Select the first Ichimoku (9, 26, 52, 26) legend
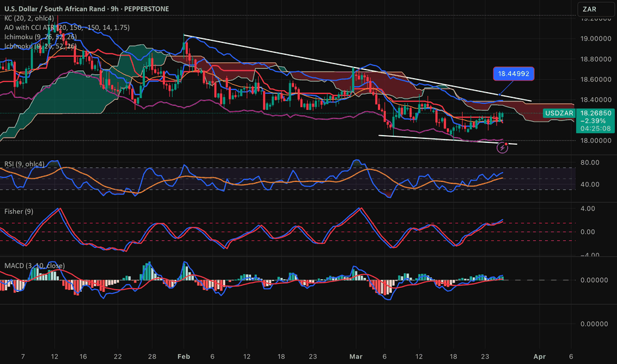The height and width of the screenshot is (364, 617). point(40,37)
